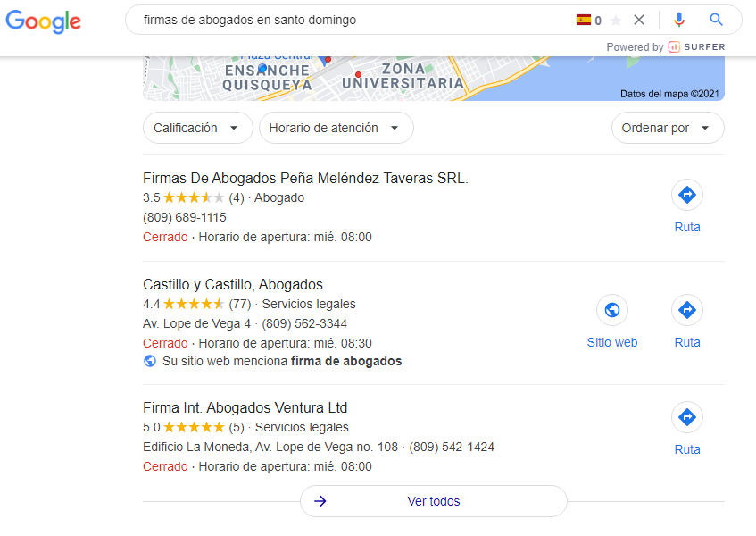Image resolution: width=756 pixels, height=536 pixels.
Task: Open the Calificación filter dropdown
Action: coord(197,128)
